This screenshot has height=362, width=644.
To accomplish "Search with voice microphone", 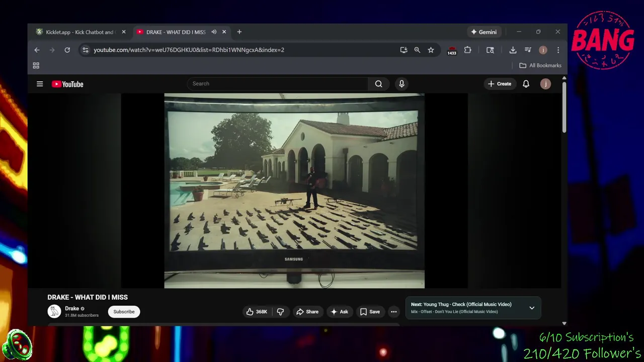I will point(401,83).
